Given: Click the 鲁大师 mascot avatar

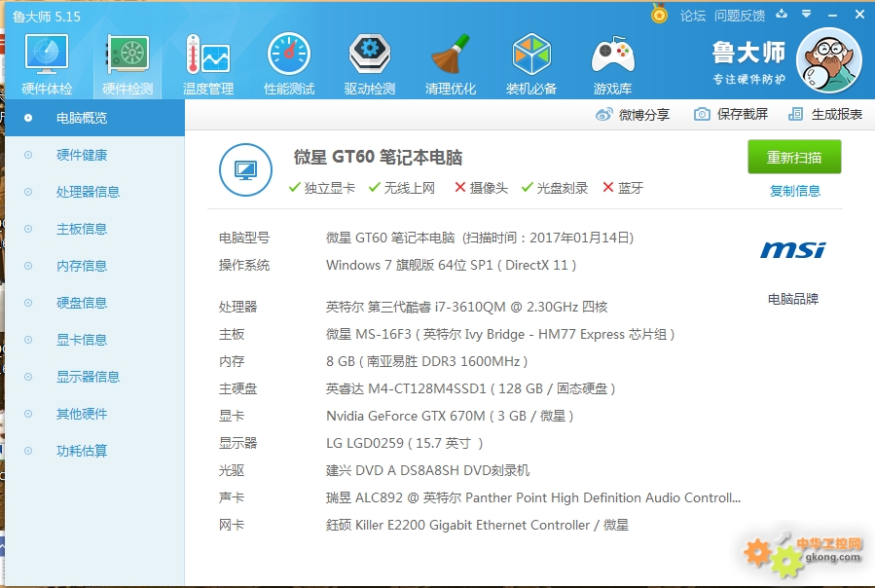Looking at the screenshot, I should click(828, 59).
